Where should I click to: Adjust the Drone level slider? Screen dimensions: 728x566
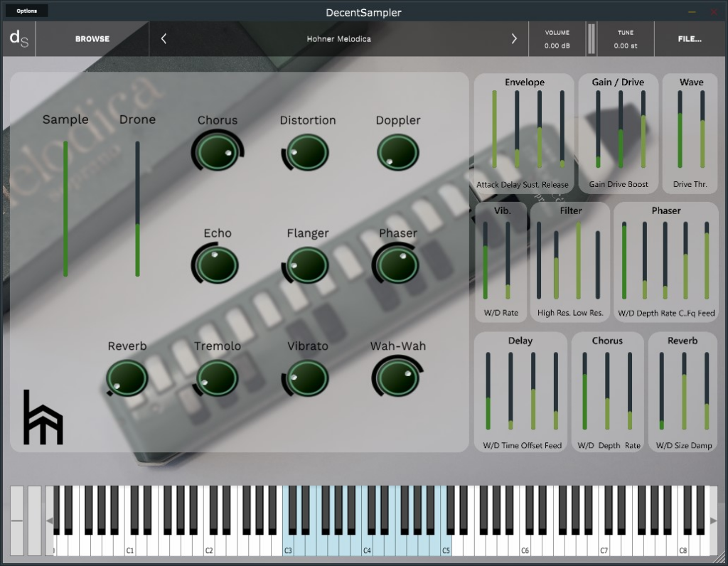click(x=137, y=208)
